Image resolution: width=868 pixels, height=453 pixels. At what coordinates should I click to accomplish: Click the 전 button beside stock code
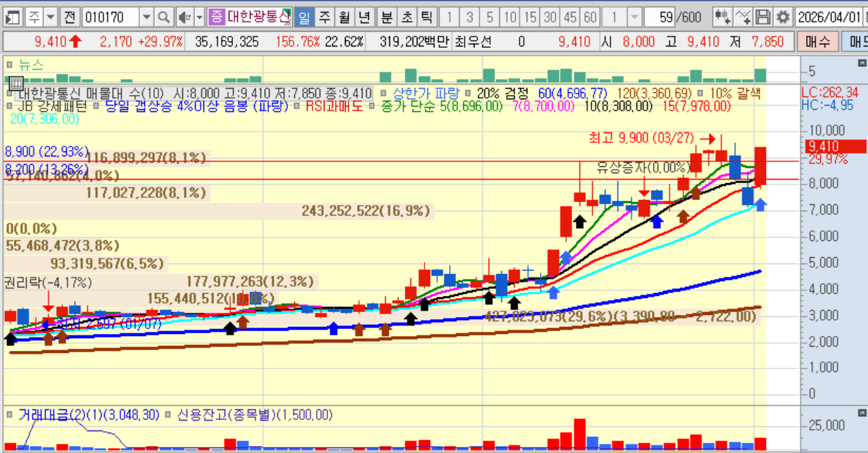[x=69, y=16]
